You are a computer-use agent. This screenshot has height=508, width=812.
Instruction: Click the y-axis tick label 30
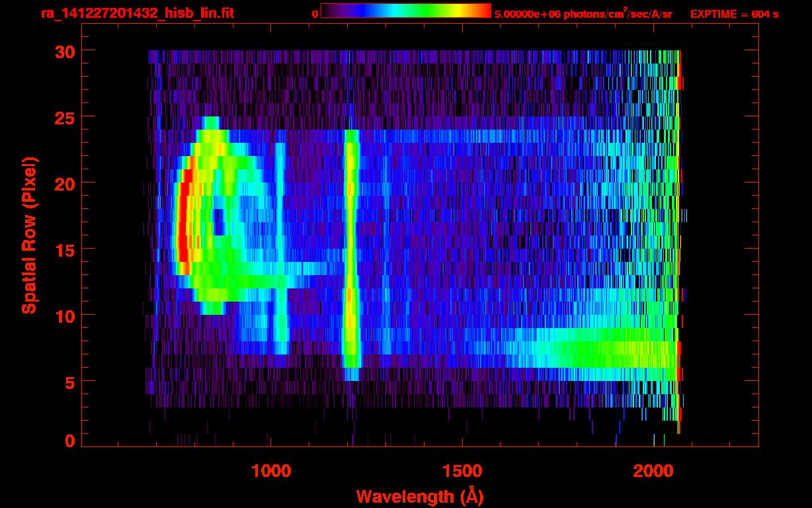click(x=63, y=51)
